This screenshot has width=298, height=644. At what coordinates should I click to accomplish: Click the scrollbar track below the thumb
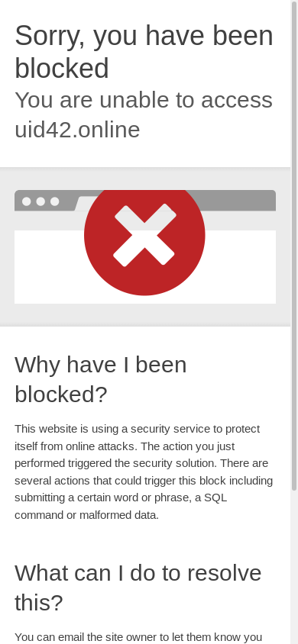[x=294, y=567]
